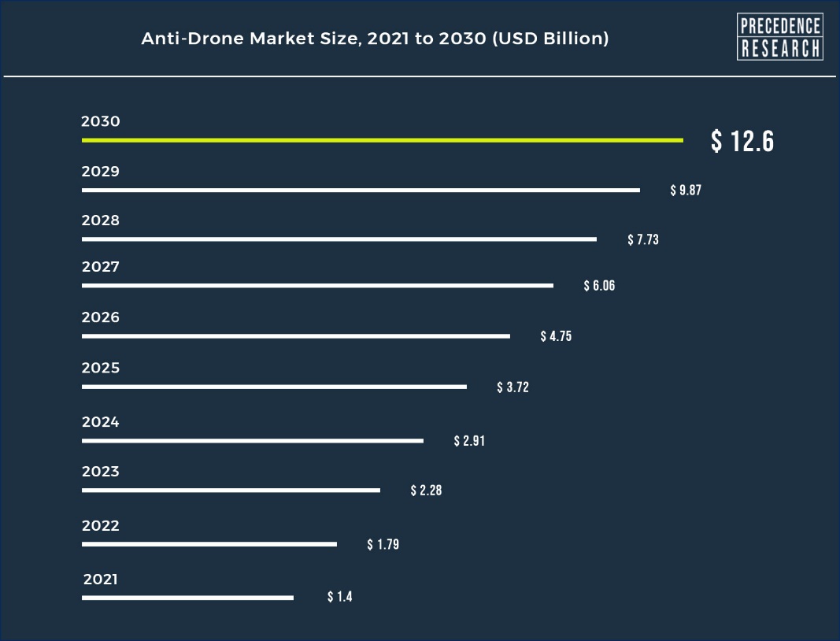The height and width of the screenshot is (641, 840).
Task: Click the 2026 year label
Action: pyautogui.click(x=101, y=317)
